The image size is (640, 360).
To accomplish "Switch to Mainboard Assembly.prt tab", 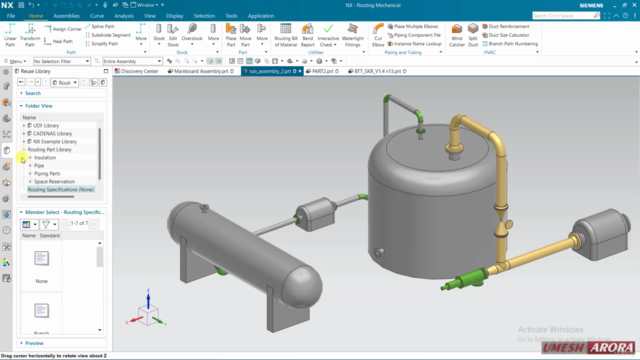I will (201, 71).
